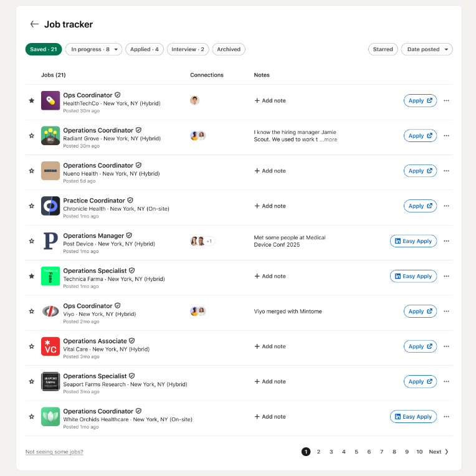Click connection avatar on HealthTechCo row

[x=195, y=100]
